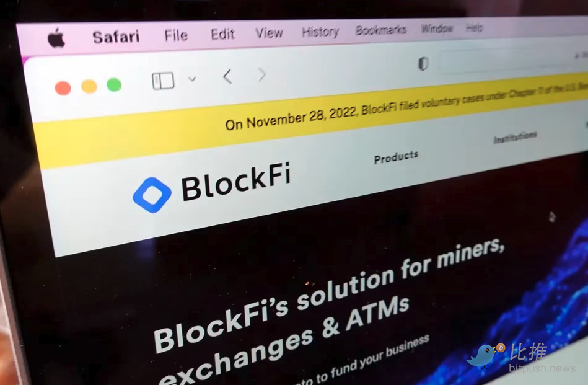The height and width of the screenshot is (385, 588).
Task: Open the Safari menu
Action: [116, 37]
